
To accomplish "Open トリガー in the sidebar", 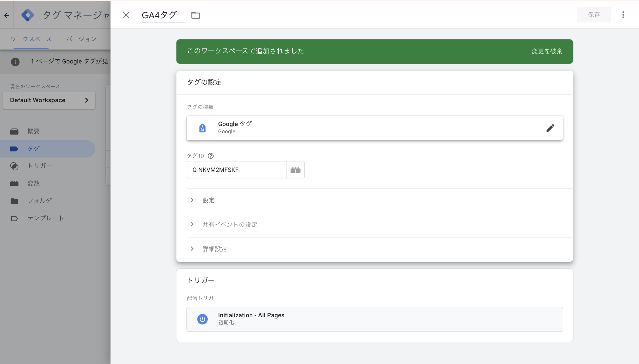I will pos(39,166).
